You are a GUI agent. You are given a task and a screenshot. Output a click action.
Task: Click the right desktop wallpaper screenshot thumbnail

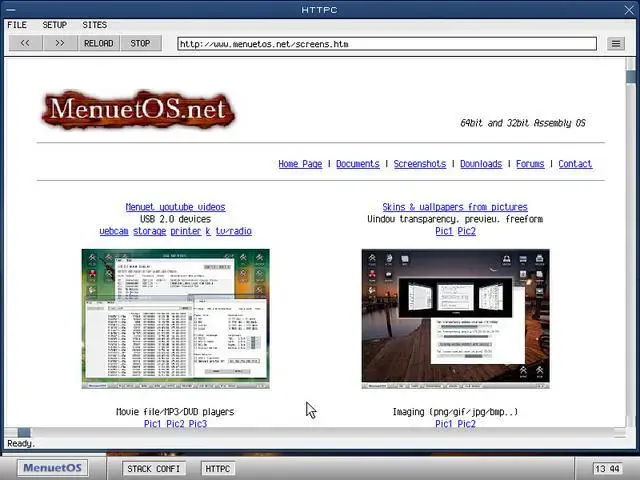[455, 318]
